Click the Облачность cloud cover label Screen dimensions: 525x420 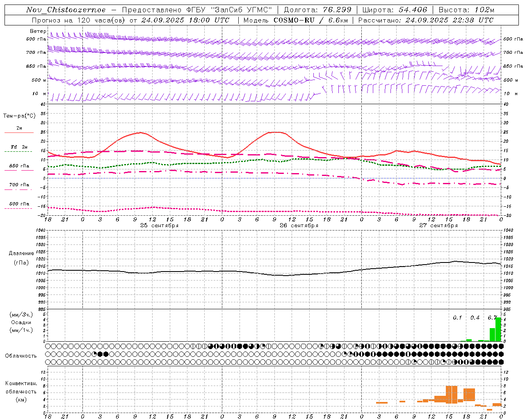tap(21, 356)
